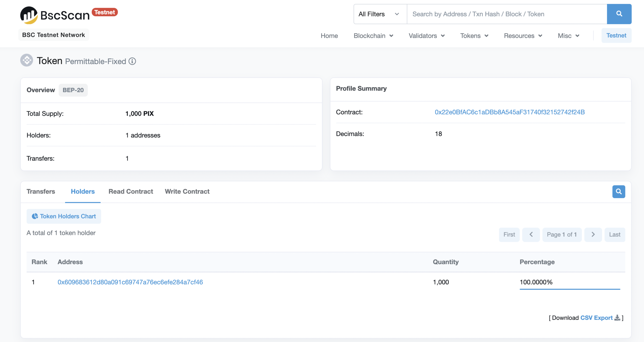This screenshot has width=644, height=342.
Task: Open the Resources dropdown menu
Action: [x=523, y=36]
